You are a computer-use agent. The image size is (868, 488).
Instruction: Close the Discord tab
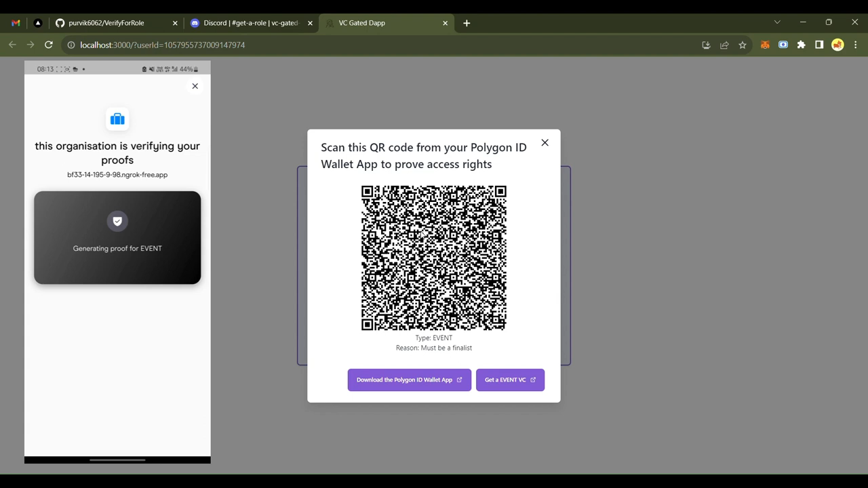[x=310, y=23]
